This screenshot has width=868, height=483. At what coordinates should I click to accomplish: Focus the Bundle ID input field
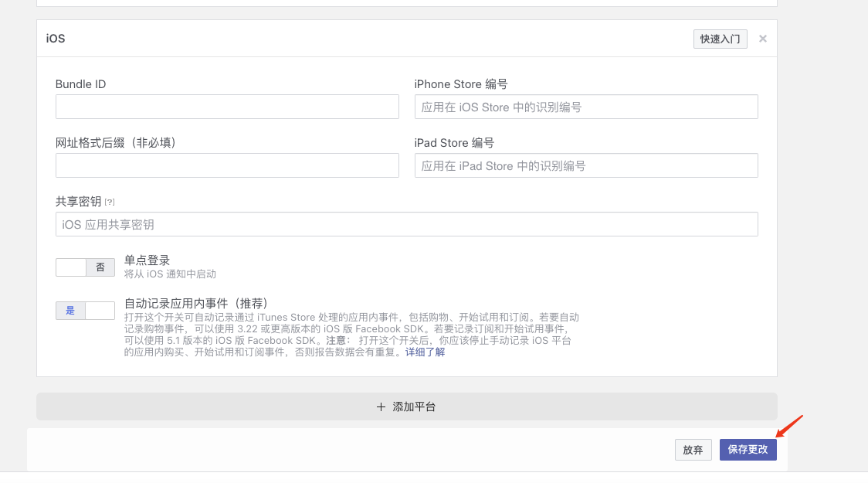(227, 107)
